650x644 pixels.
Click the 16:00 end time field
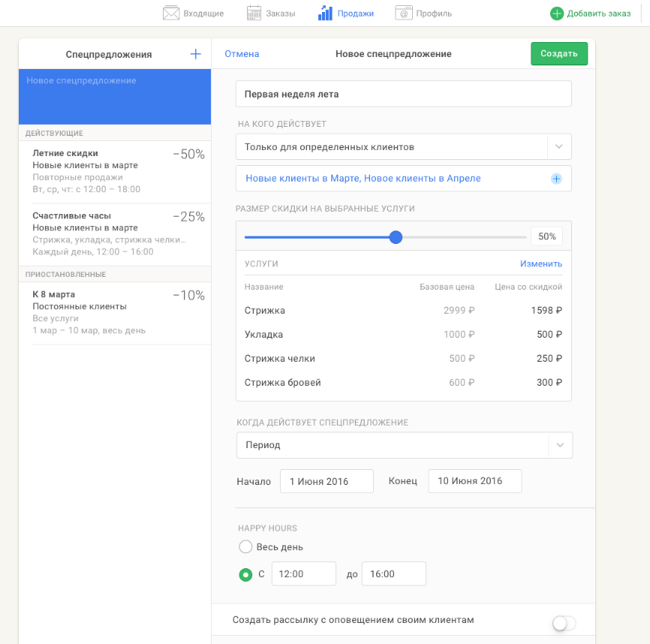pos(394,574)
